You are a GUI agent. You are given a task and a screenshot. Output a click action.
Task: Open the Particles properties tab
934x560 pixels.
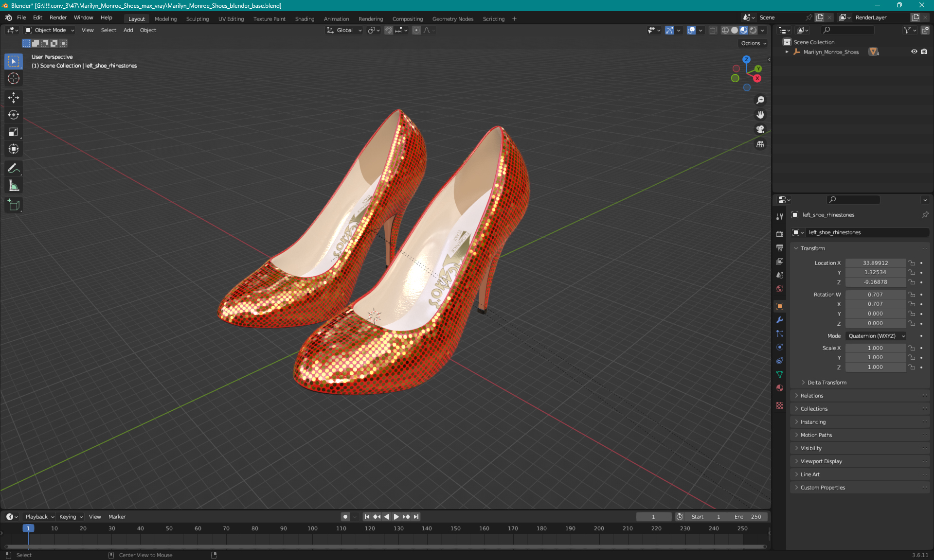point(780,333)
